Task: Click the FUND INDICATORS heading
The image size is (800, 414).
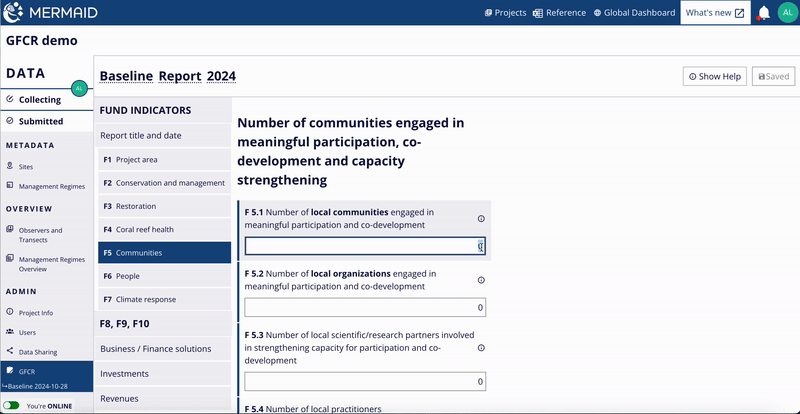Action: click(x=145, y=110)
